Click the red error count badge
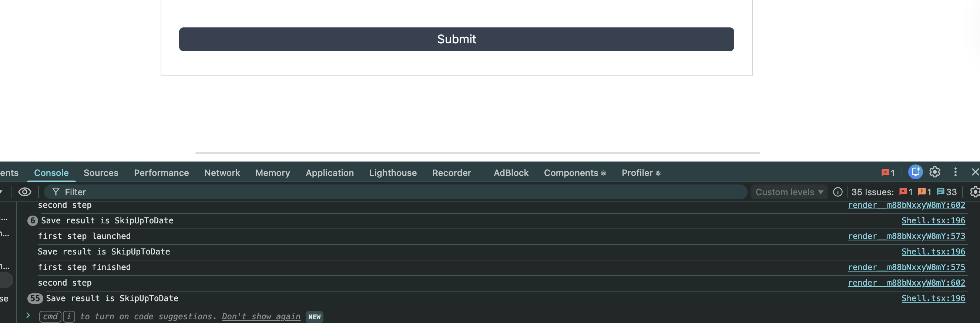Image resolution: width=980 pixels, height=323 pixels. [x=888, y=173]
